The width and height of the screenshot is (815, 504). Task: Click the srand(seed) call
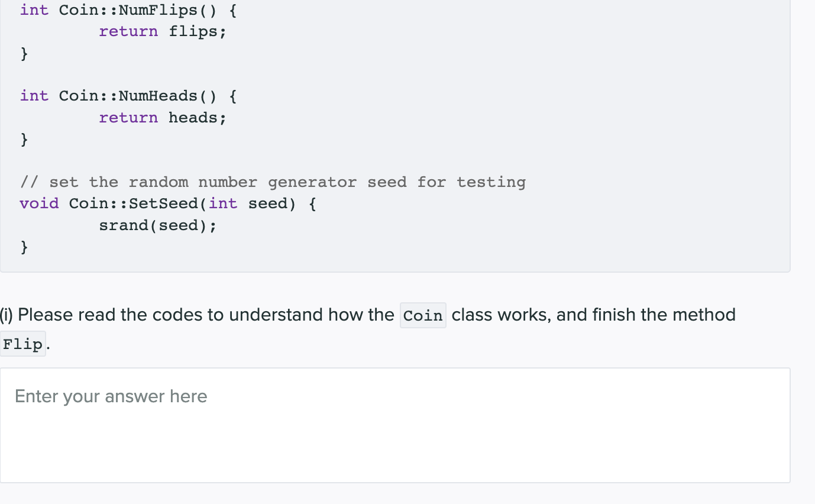[x=157, y=225]
